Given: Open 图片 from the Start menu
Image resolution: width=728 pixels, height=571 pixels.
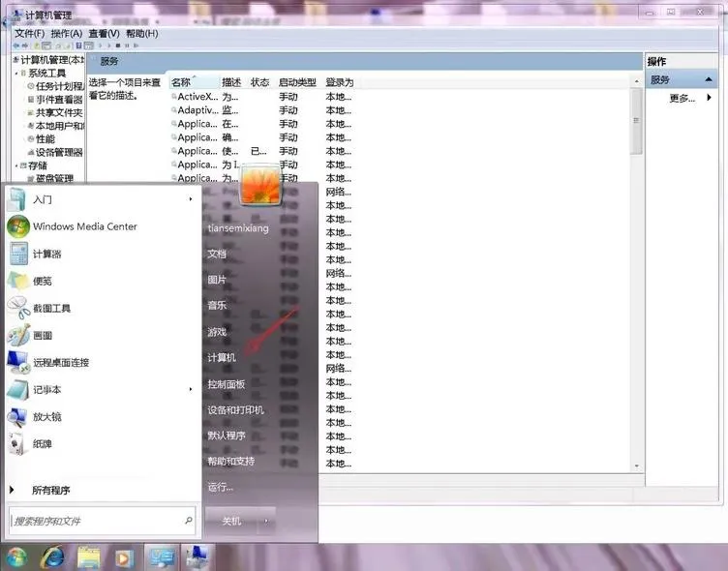Looking at the screenshot, I should click(x=217, y=280).
